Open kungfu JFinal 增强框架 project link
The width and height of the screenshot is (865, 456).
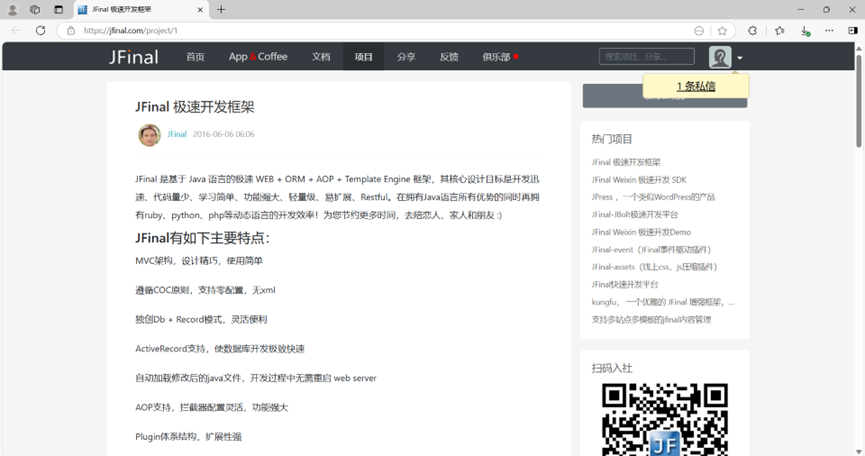click(663, 302)
